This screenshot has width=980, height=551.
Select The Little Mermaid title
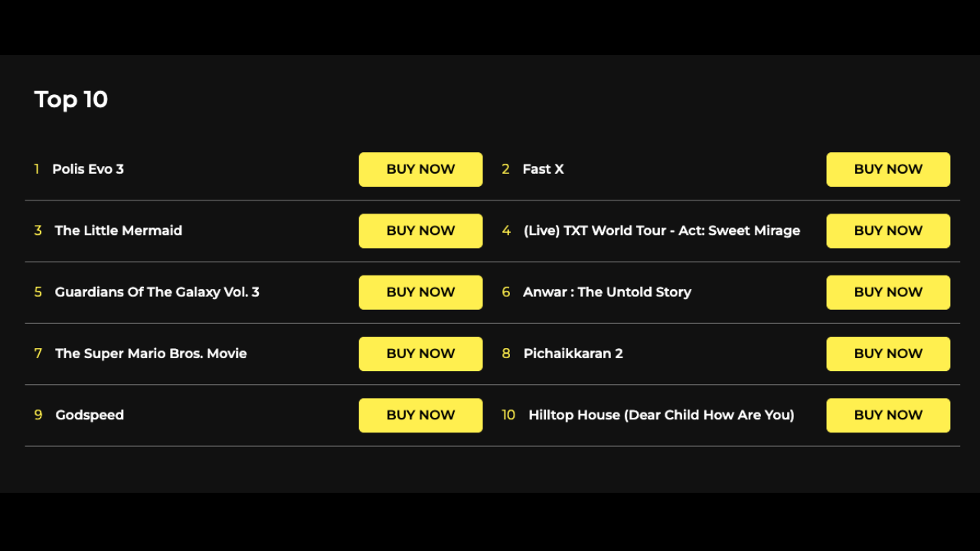[x=119, y=230]
